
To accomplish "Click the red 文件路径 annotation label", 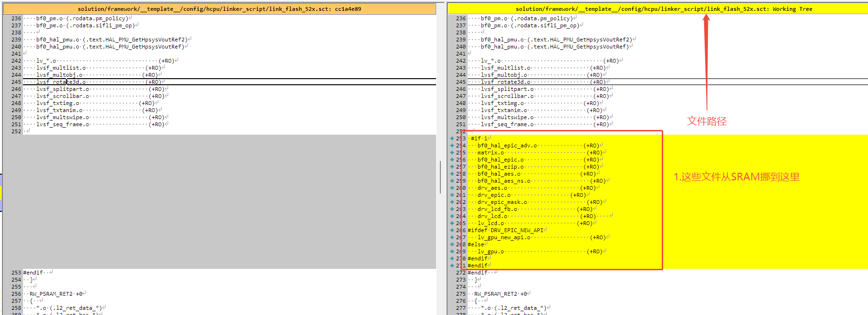I will (x=706, y=121).
